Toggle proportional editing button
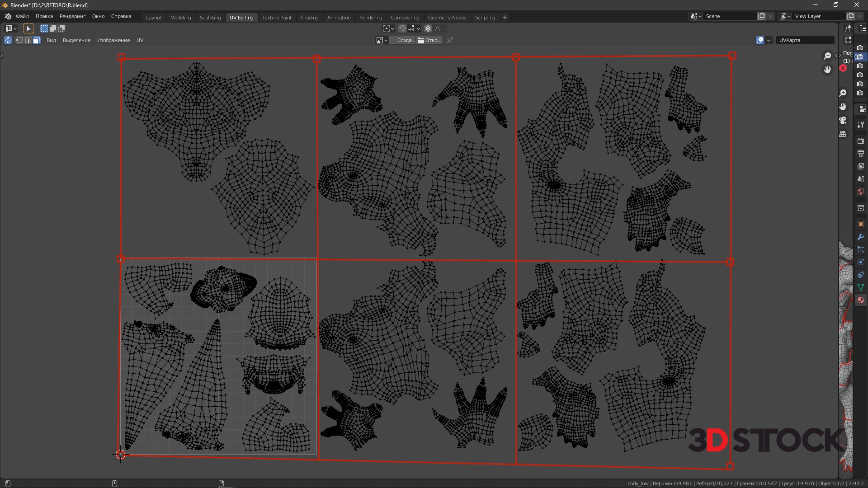This screenshot has height=488, width=868. (428, 28)
